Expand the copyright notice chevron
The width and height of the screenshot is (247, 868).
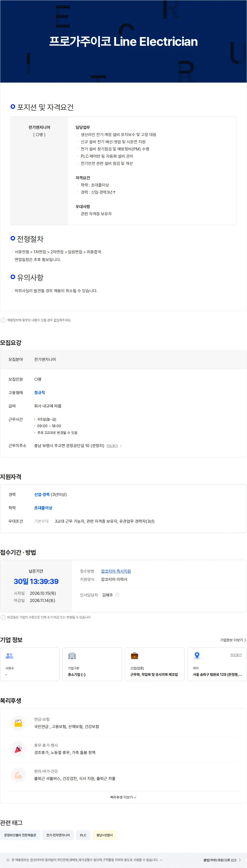pyautogui.click(x=161, y=860)
